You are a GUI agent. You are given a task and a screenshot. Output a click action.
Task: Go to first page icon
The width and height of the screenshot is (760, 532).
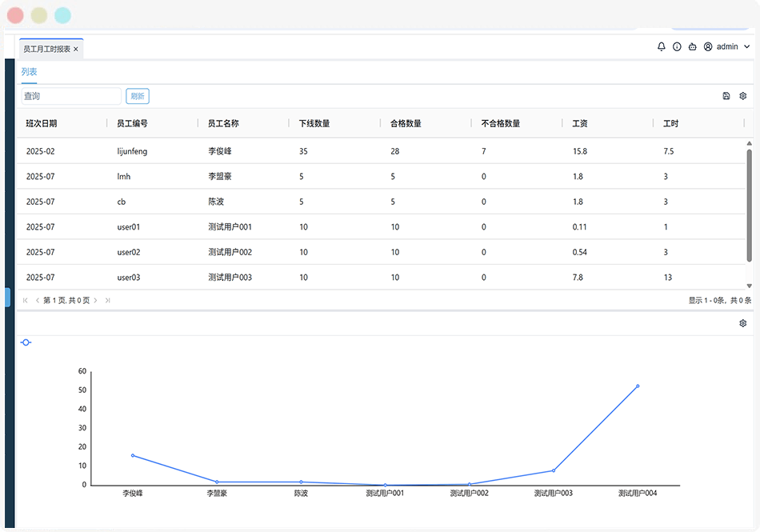26,301
